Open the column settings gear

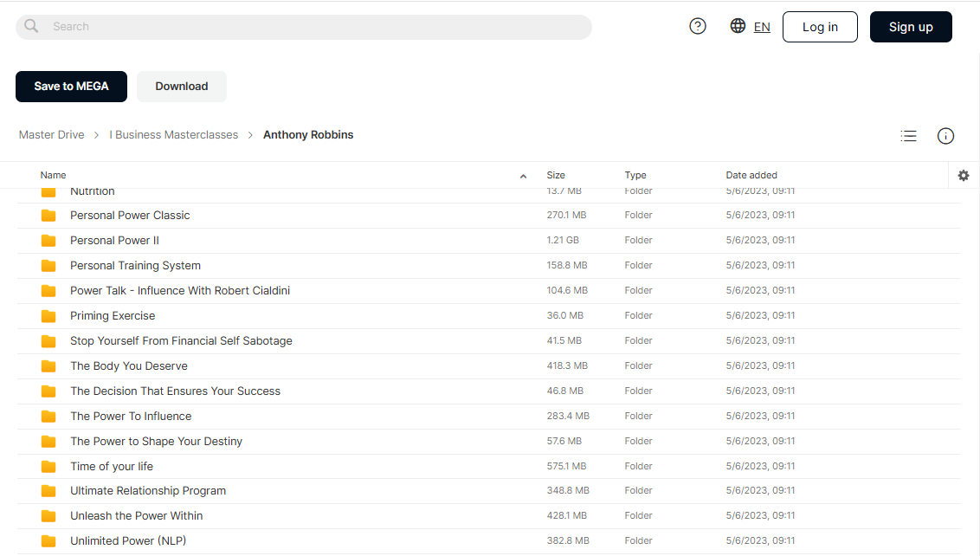tap(964, 176)
